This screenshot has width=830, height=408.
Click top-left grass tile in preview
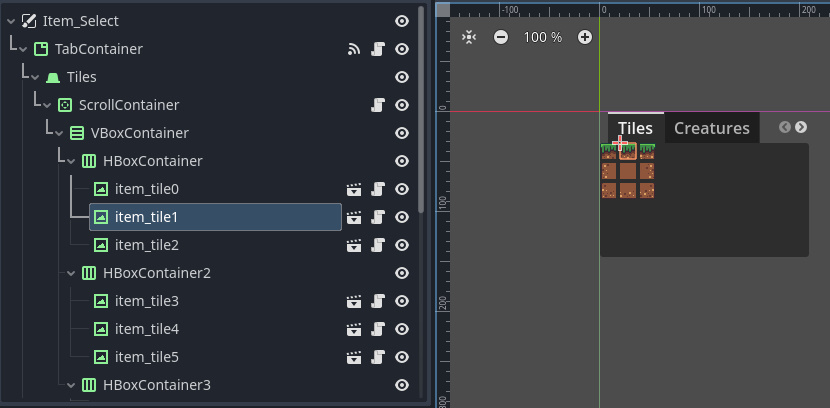[x=609, y=151]
